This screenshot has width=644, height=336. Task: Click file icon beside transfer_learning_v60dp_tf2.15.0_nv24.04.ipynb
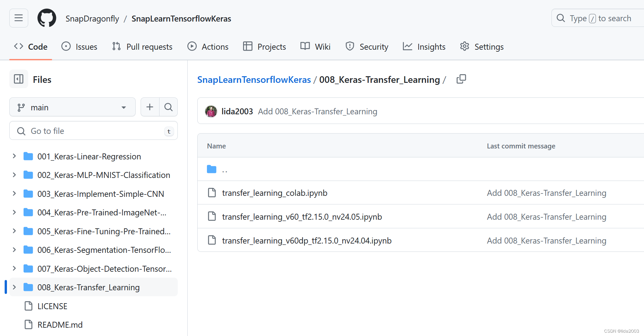(212, 240)
